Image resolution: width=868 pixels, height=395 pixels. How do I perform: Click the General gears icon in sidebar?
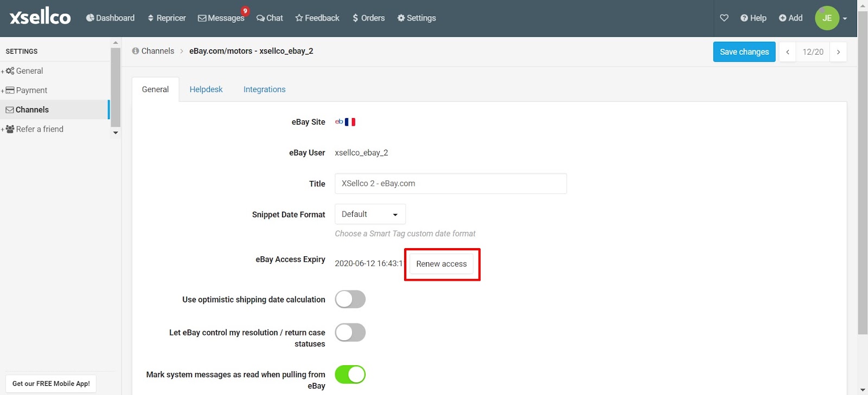point(10,71)
